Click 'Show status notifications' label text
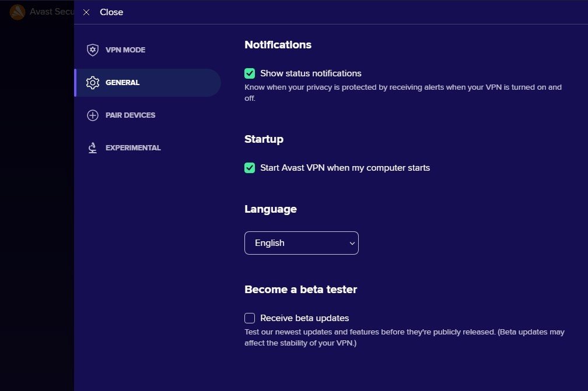The image size is (588, 391). click(311, 73)
